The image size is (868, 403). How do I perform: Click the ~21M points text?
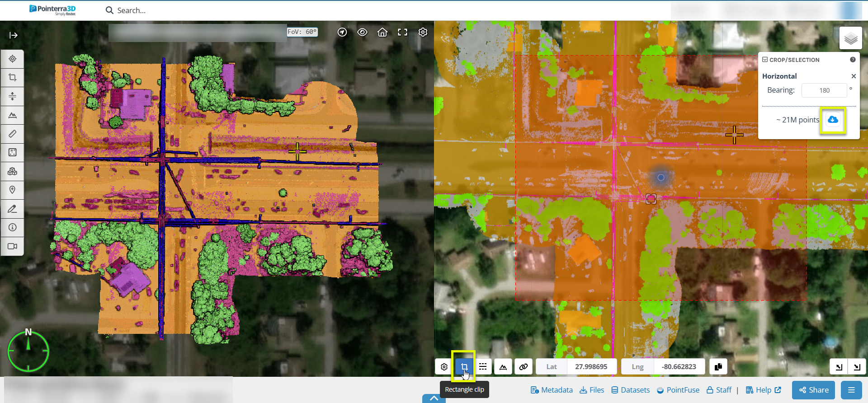[797, 120]
